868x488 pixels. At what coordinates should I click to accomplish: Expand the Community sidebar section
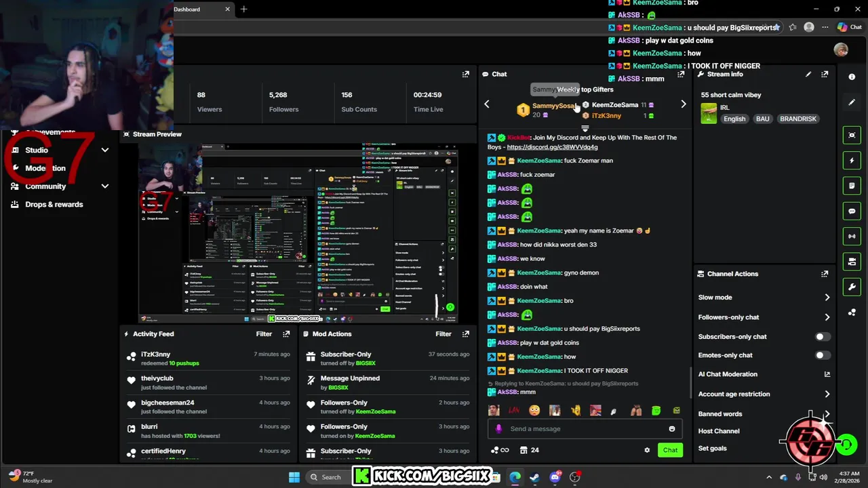(x=105, y=186)
